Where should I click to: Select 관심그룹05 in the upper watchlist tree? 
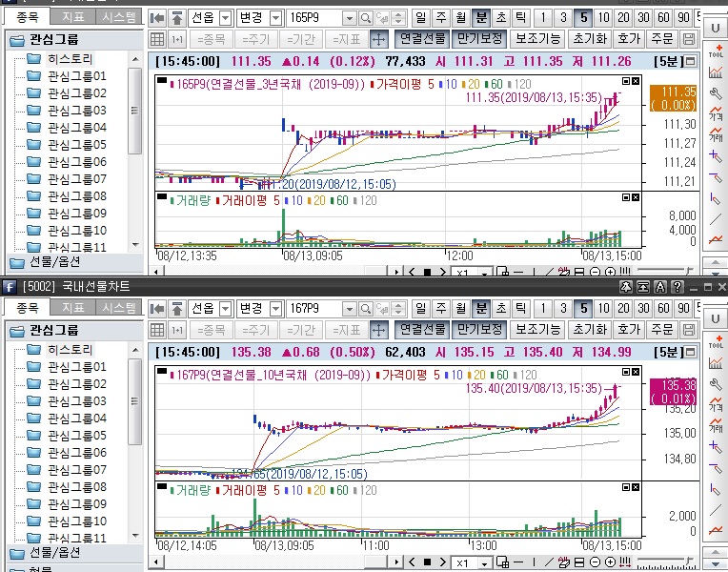pos(76,145)
